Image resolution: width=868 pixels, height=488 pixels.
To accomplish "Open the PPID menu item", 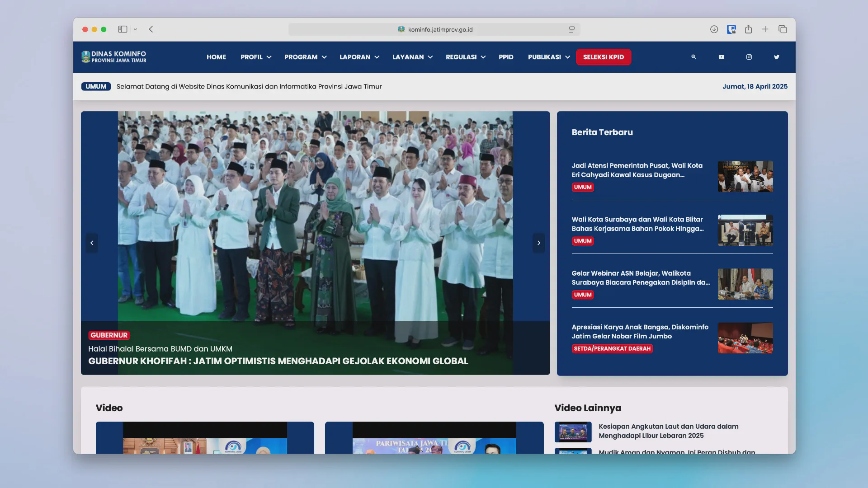I will 506,57.
